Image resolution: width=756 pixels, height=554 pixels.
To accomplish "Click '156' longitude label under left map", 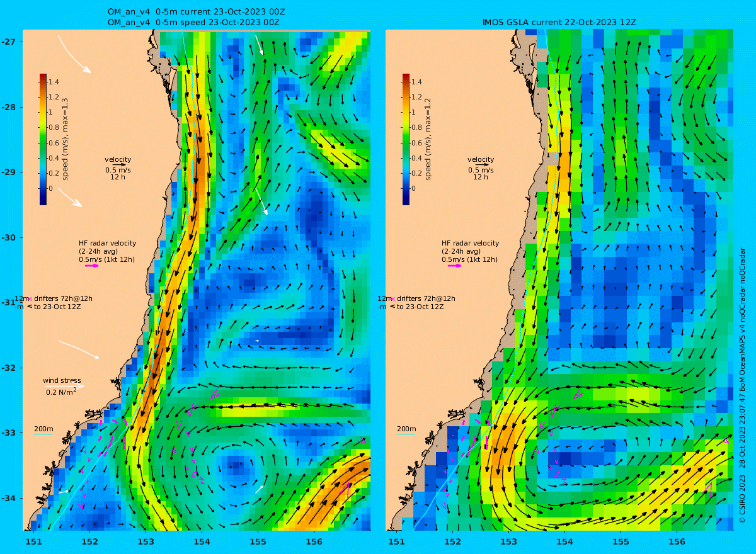I will pos(314,541).
